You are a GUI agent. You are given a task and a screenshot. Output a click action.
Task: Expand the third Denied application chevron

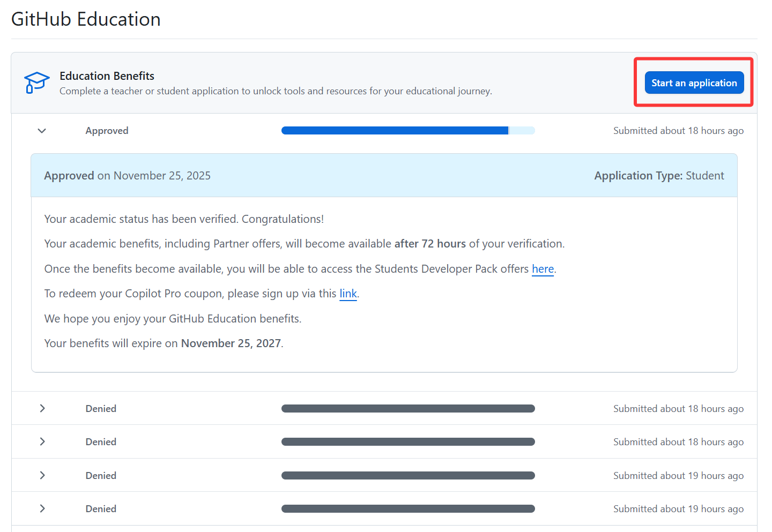pos(42,475)
